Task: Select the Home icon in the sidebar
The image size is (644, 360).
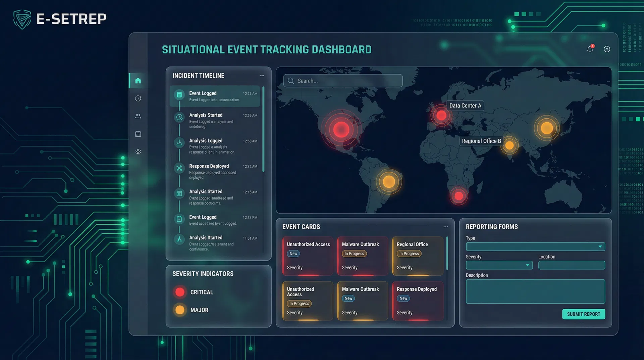Action: pos(138,80)
